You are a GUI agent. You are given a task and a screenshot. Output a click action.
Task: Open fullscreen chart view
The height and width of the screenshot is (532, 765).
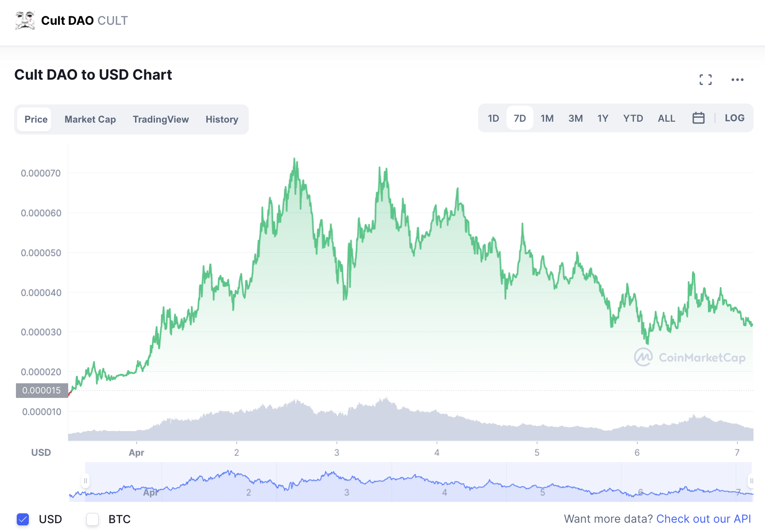tap(706, 80)
